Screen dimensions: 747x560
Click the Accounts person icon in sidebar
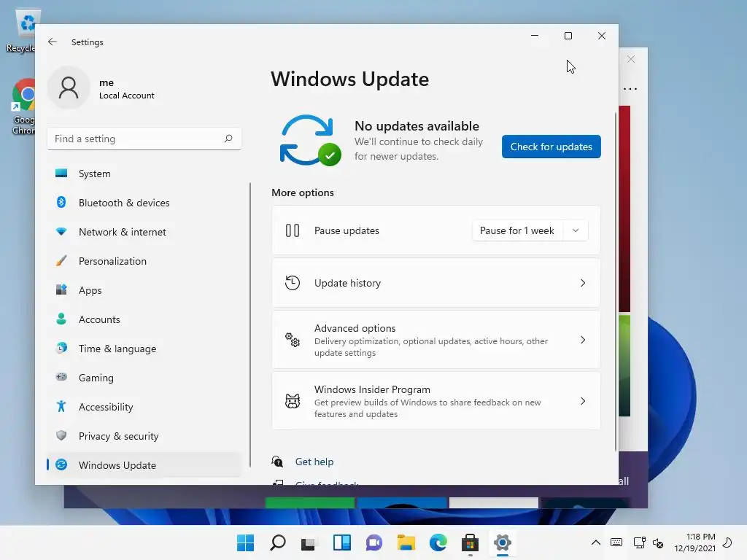click(61, 319)
